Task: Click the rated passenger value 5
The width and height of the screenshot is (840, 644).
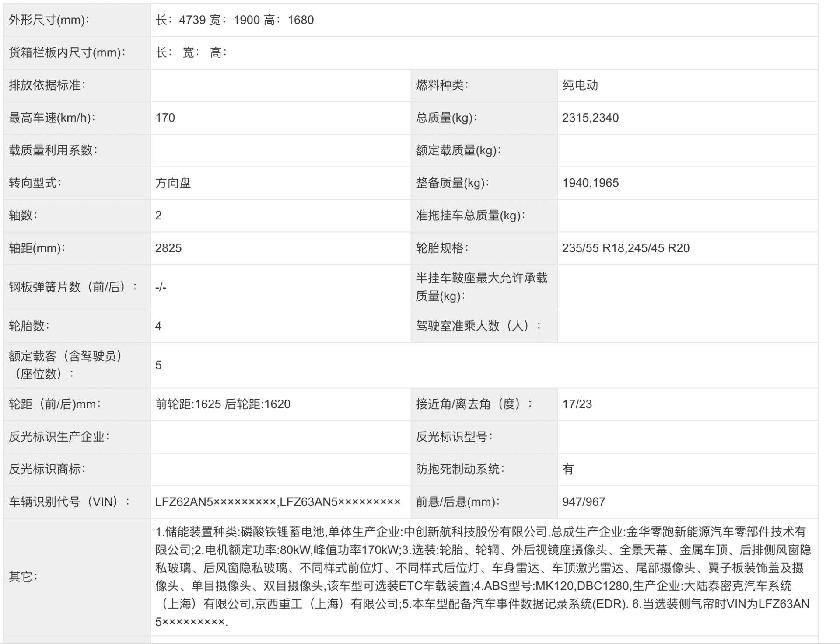Action: [158, 365]
